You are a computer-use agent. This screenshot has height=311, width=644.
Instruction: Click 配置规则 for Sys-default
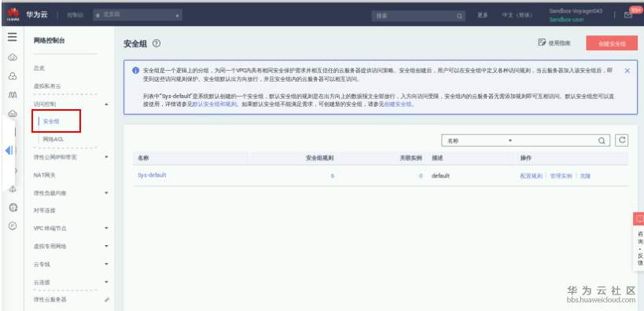click(x=531, y=176)
